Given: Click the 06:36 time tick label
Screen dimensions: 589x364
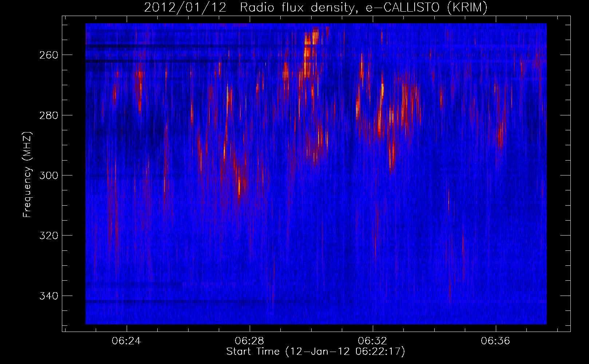Looking at the screenshot, I should click(495, 341).
